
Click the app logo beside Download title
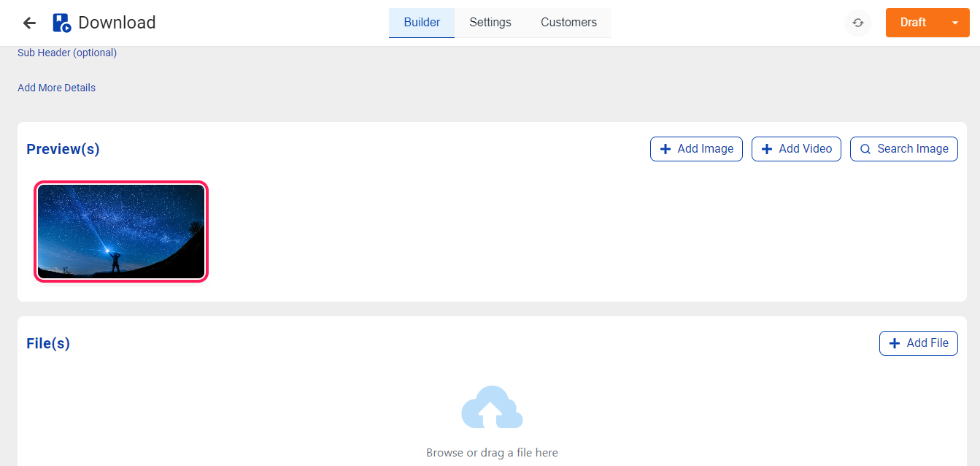pyautogui.click(x=61, y=23)
